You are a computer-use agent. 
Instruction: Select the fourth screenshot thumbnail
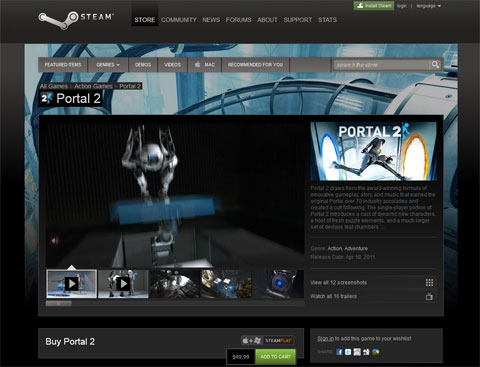[x=226, y=284]
